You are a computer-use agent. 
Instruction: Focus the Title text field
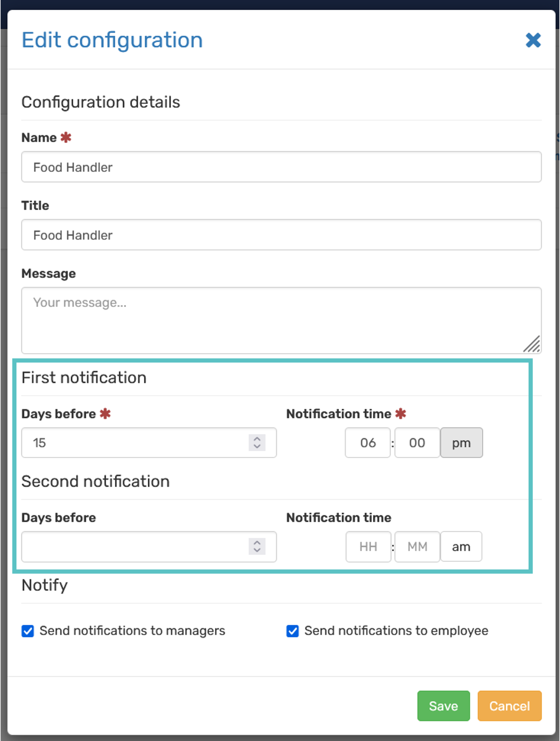coord(281,235)
